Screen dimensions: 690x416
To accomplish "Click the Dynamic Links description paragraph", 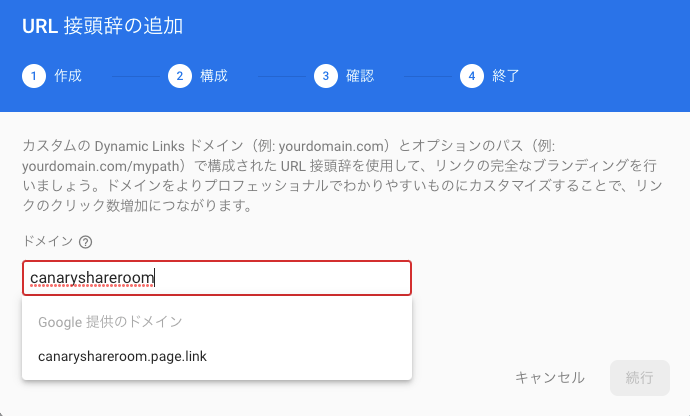I will point(342,175).
